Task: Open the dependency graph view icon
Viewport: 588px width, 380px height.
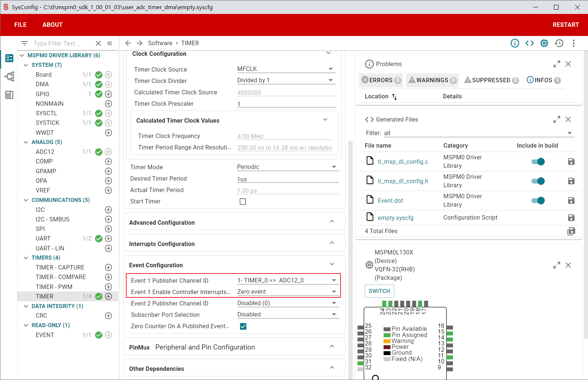Action: tap(9, 76)
